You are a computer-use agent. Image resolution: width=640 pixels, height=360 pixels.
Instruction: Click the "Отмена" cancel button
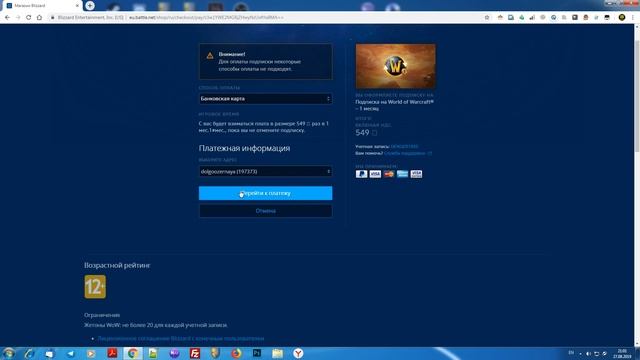pyautogui.click(x=265, y=211)
